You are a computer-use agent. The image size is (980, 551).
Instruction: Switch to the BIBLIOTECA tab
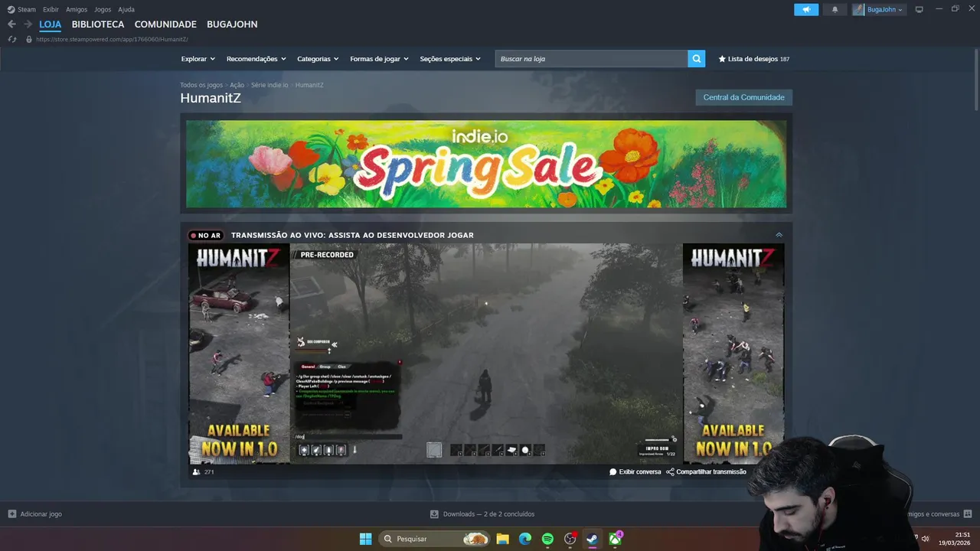point(98,24)
